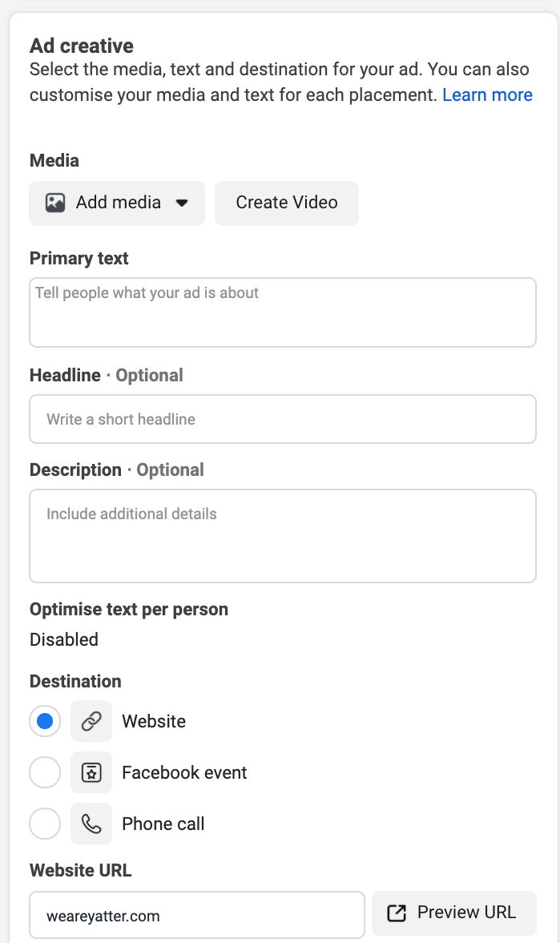Click into the Headline input field
Viewport: 560px width, 943px height.
click(x=282, y=419)
